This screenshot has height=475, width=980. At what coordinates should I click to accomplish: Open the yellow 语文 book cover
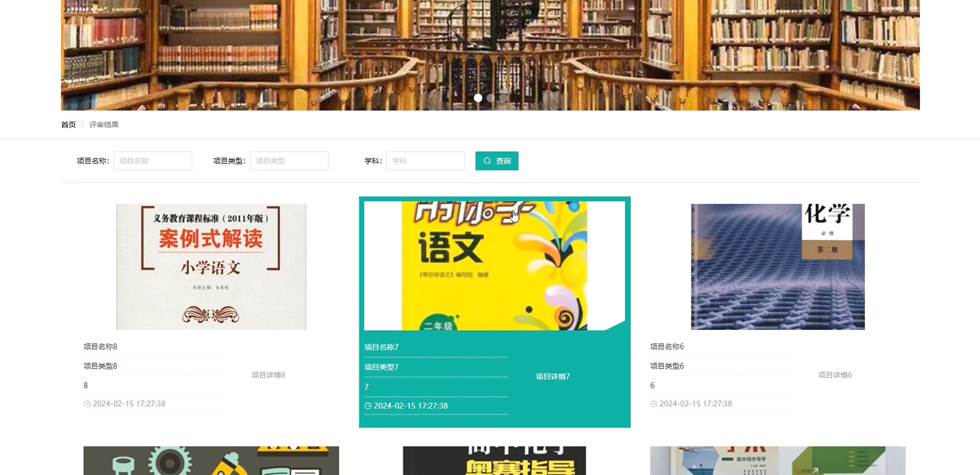pyautogui.click(x=495, y=266)
